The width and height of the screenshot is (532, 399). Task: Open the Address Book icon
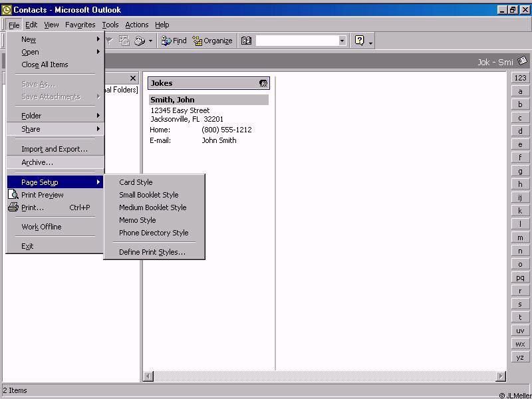(246, 41)
